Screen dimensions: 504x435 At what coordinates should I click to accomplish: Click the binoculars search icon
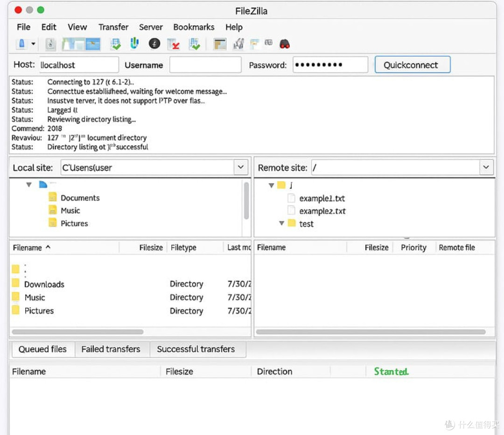(285, 44)
